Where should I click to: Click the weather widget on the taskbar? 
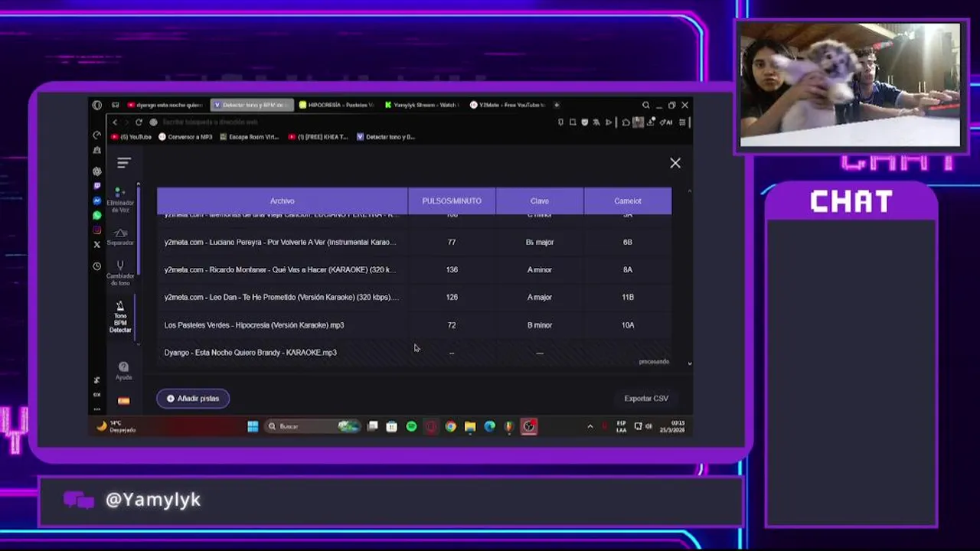[x=116, y=426]
